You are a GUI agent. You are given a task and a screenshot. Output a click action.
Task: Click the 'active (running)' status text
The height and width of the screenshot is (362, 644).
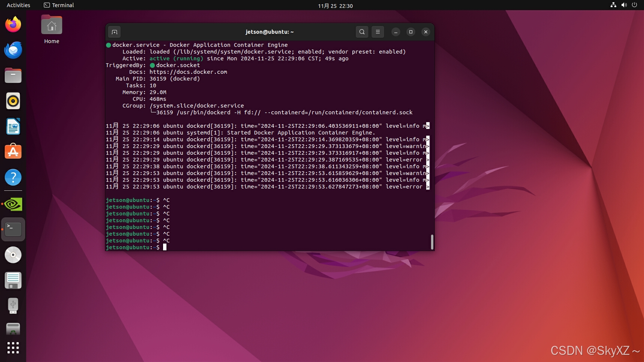[x=176, y=58]
